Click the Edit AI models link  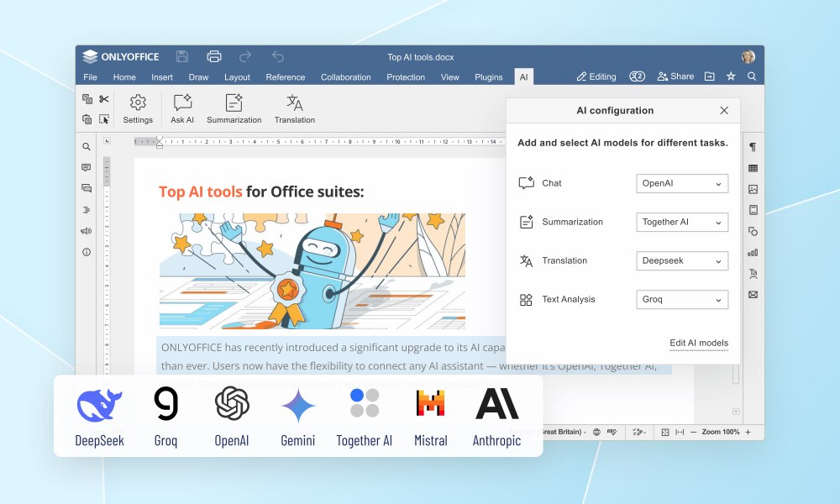pos(698,343)
